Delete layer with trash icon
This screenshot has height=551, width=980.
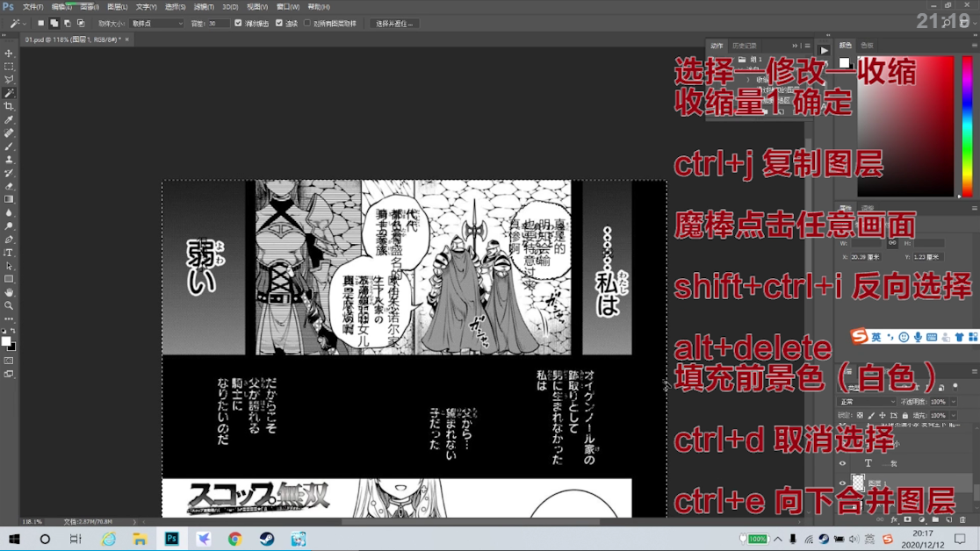point(962,519)
